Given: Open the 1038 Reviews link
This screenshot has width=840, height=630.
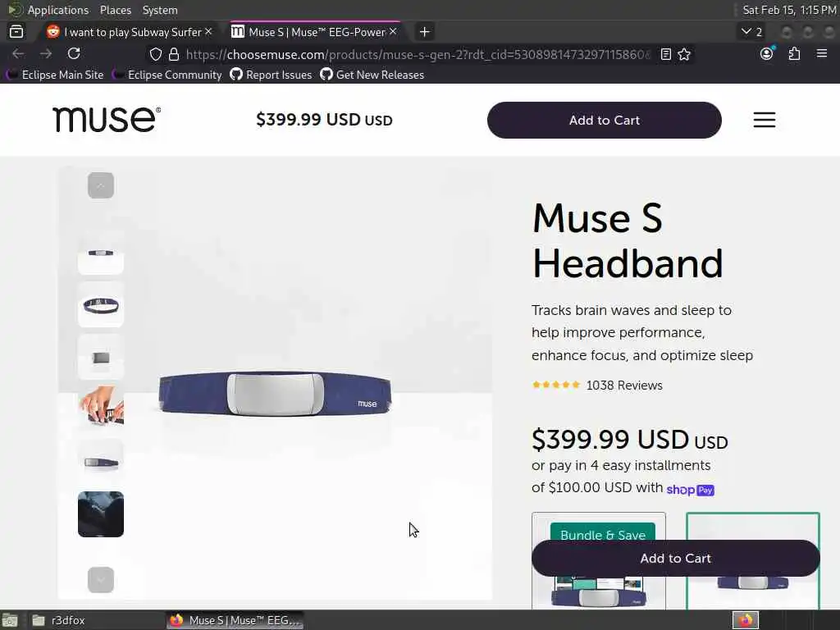Looking at the screenshot, I should tap(624, 386).
